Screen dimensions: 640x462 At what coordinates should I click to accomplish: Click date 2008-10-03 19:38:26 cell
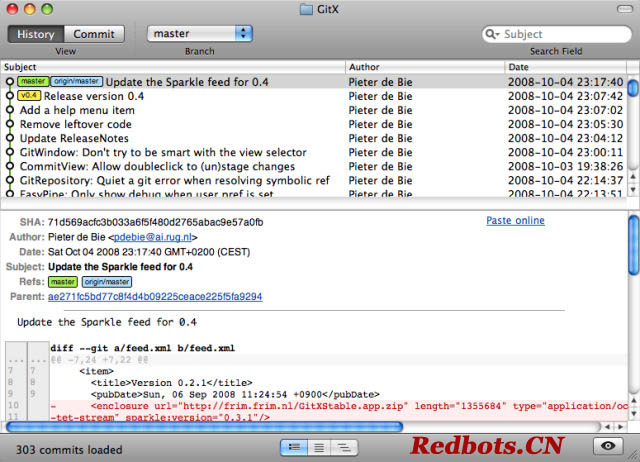[565, 167]
